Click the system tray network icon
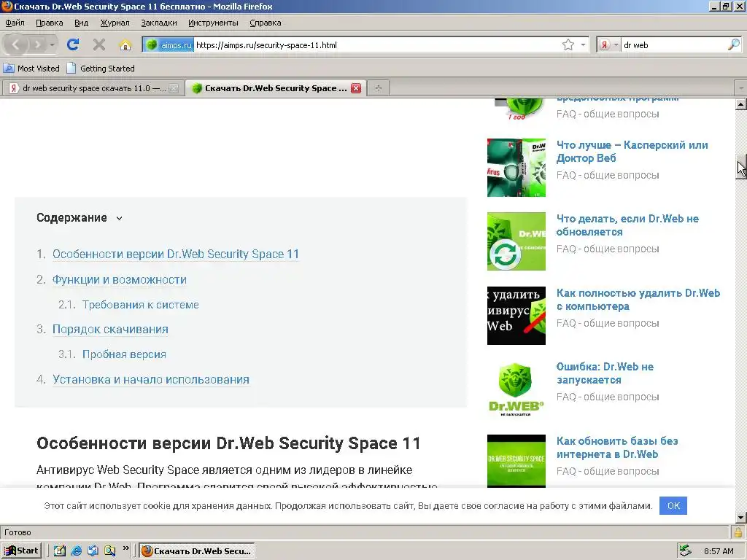The height and width of the screenshot is (560, 747). coord(685,551)
